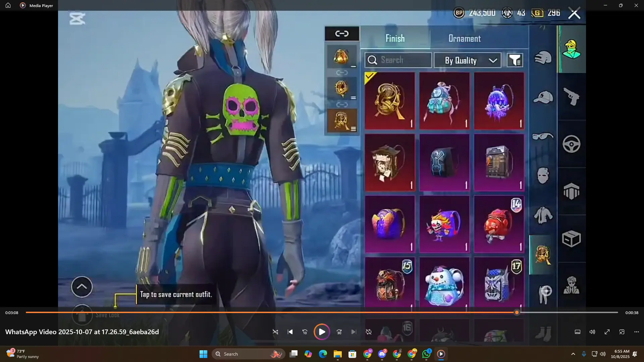Image resolution: width=644 pixels, height=362 pixels.
Task: Go to previous track
Action: point(290,332)
